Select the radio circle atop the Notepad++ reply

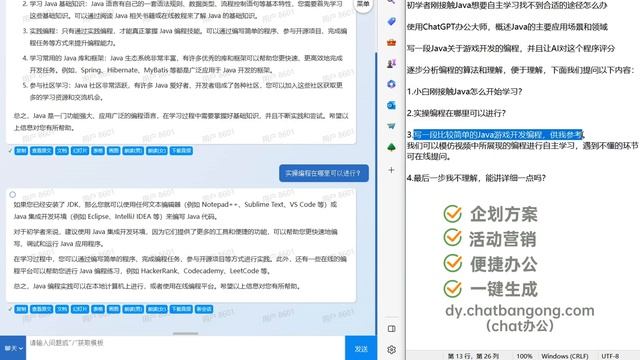coord(13,195)
